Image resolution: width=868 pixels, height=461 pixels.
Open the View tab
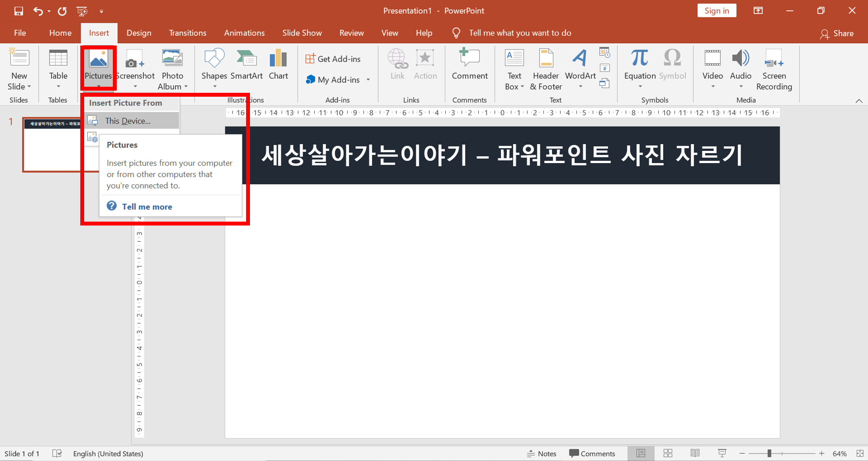390,33
